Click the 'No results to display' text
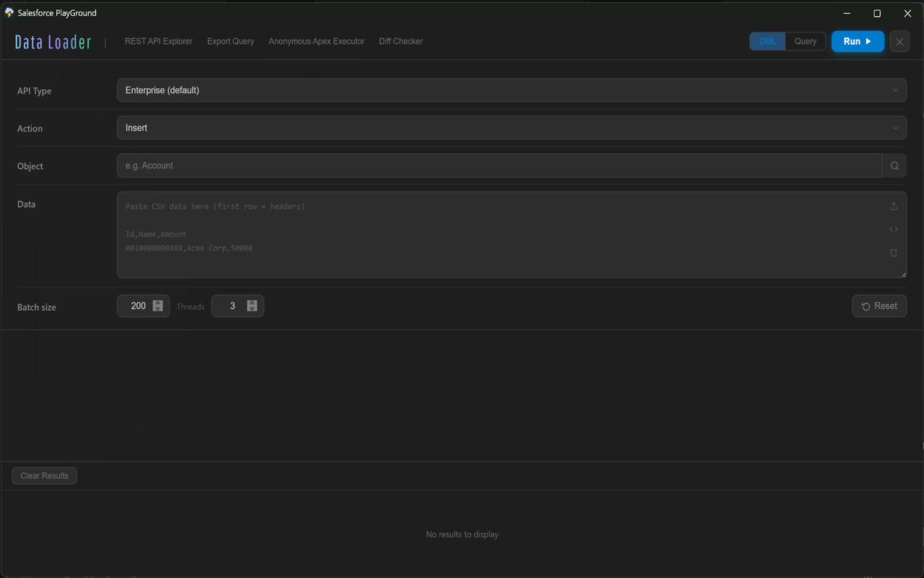924x578 pixels. [x=462, y=535]
